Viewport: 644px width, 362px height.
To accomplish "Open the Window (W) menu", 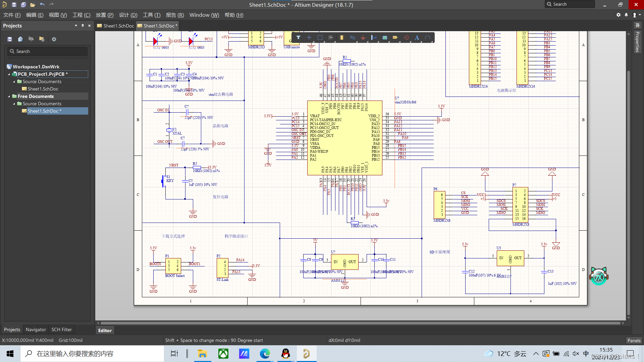I will [x=204, y=15].
